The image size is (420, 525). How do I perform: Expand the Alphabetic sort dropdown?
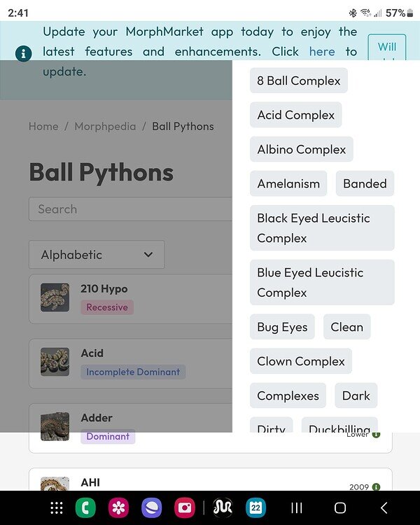pyautogui.click(x=97, y=255)
